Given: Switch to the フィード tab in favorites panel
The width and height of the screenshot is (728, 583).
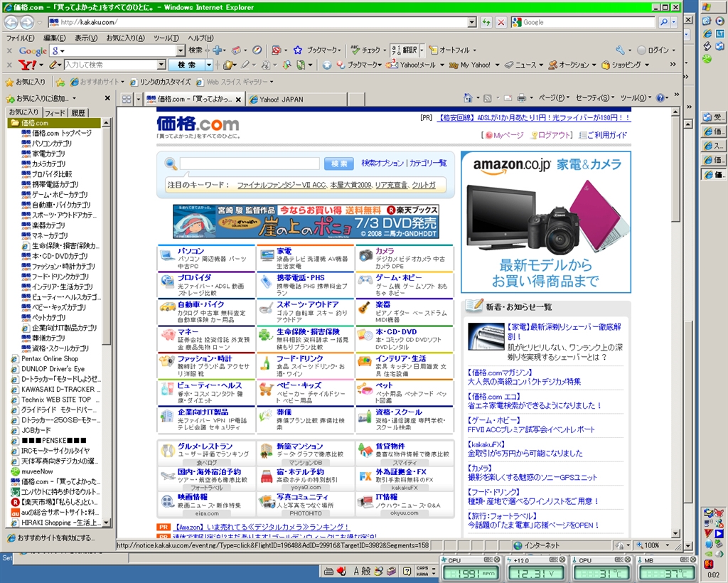Looking at the screenshot, I should click(55, 113).
